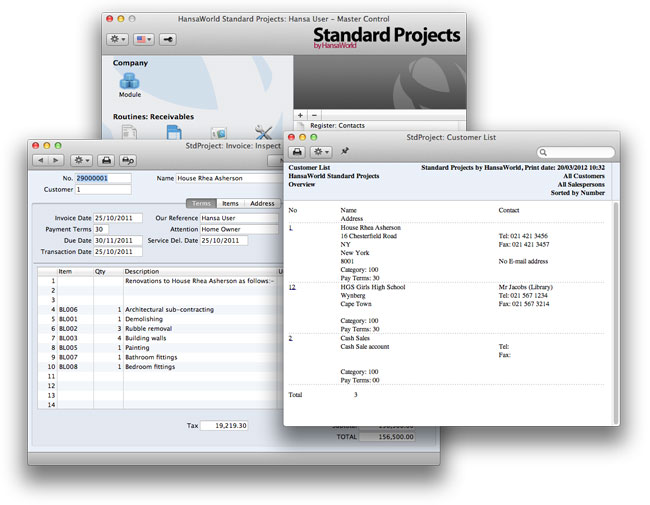Open the document routine icon under Receivables

coord(129,133)
